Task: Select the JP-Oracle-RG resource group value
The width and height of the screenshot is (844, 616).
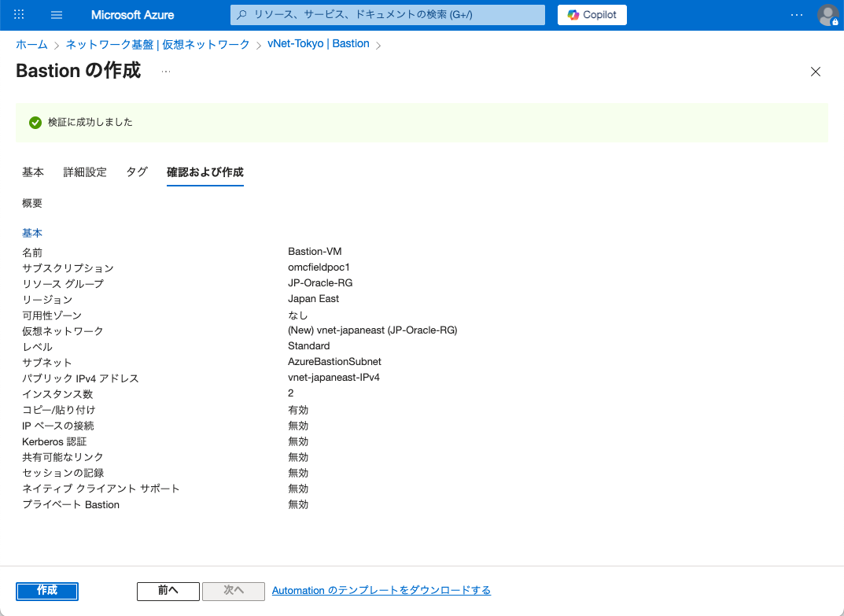Action: click(x=320, y=282)
